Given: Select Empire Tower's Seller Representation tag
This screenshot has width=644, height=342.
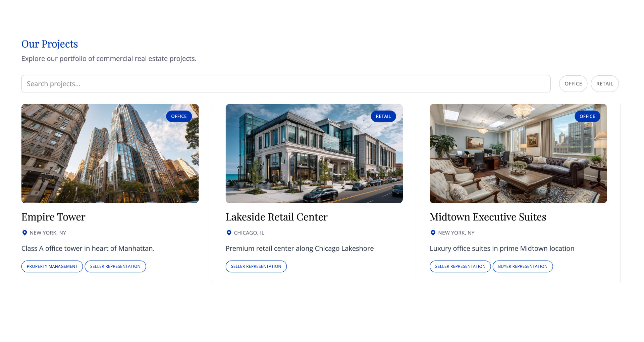Looking at the screenshot, I should pos(115,267).
